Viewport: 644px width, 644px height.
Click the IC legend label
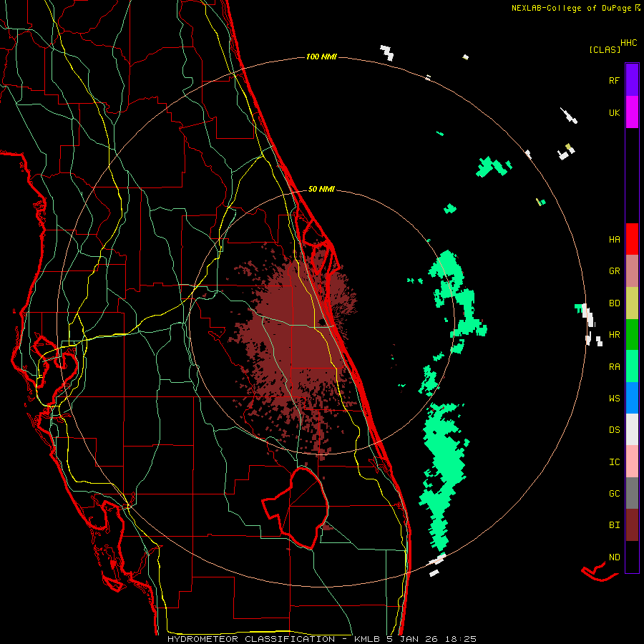tap(614, 462)
